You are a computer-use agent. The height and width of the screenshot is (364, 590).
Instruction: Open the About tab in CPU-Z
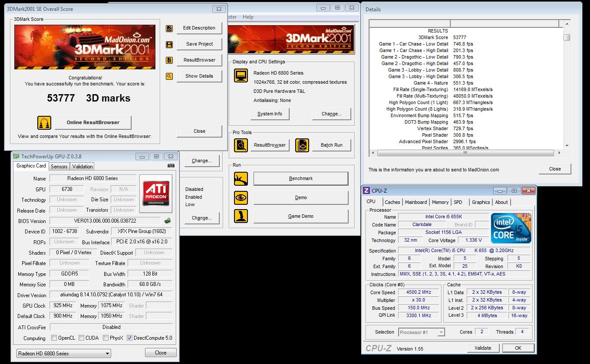coord(501,202)
